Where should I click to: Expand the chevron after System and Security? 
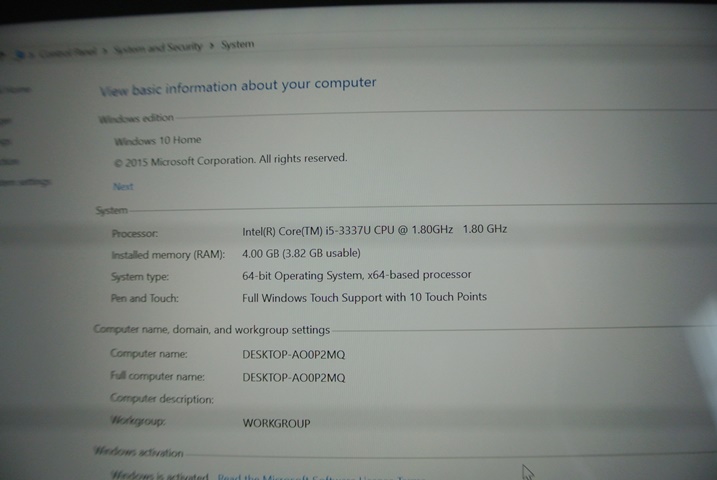coord(212,46)
